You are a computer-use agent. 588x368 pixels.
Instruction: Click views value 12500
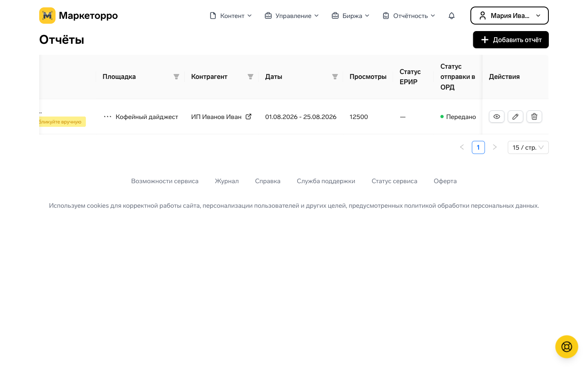tap(359, 117)
